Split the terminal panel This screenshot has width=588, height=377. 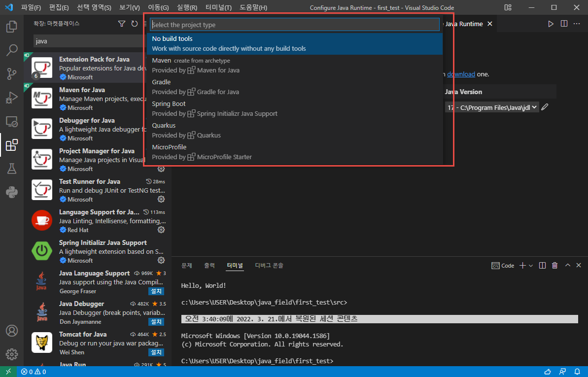coord(542,266)
